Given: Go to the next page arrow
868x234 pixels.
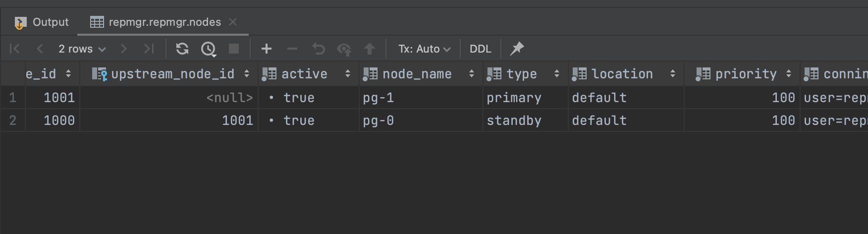Looking at the screenshot, I should click(x=124, y=49).
